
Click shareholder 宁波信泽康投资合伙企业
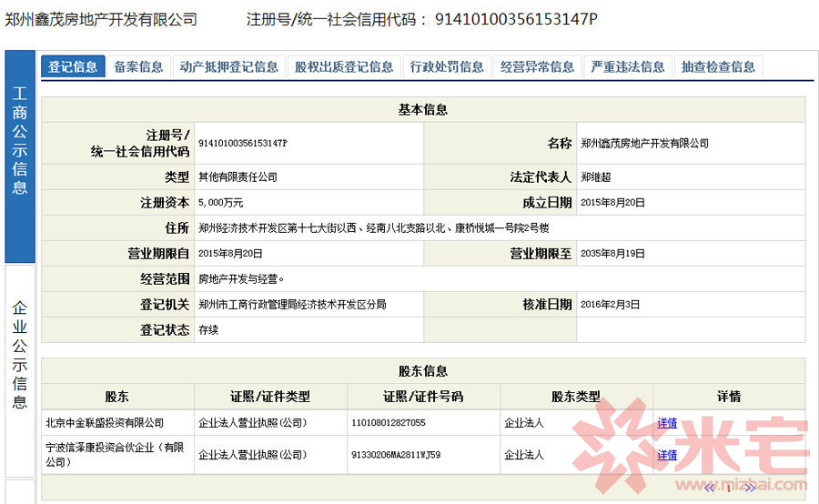coord(115,455)
